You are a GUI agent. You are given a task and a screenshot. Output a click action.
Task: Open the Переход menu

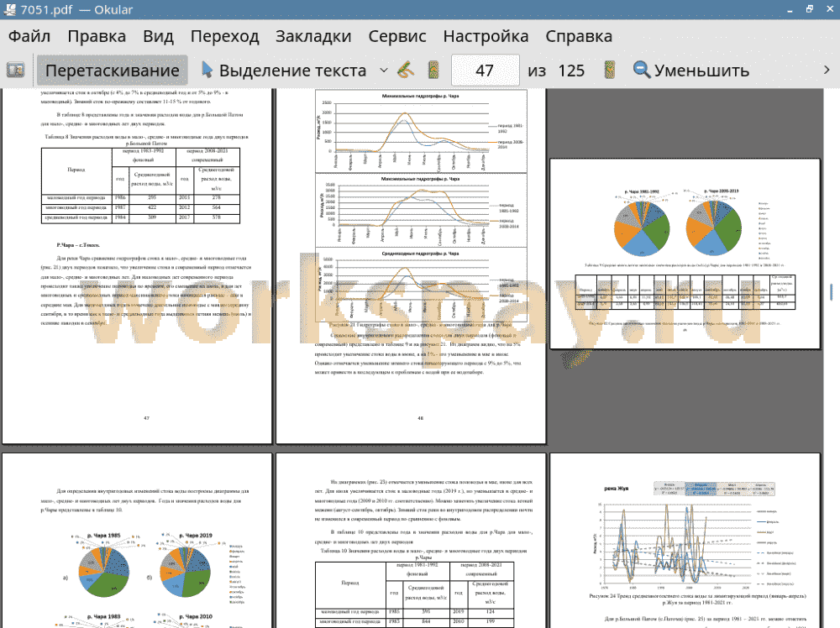[224, 36]
